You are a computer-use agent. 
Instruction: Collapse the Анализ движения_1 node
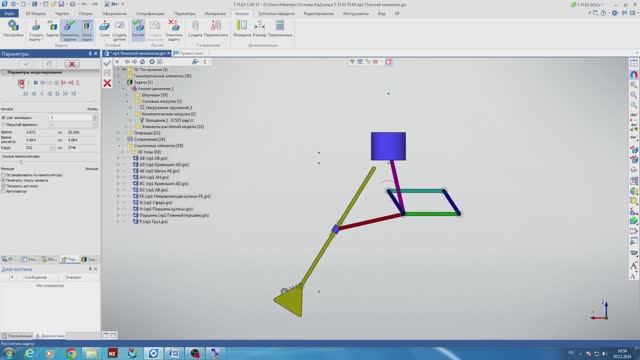123,89
